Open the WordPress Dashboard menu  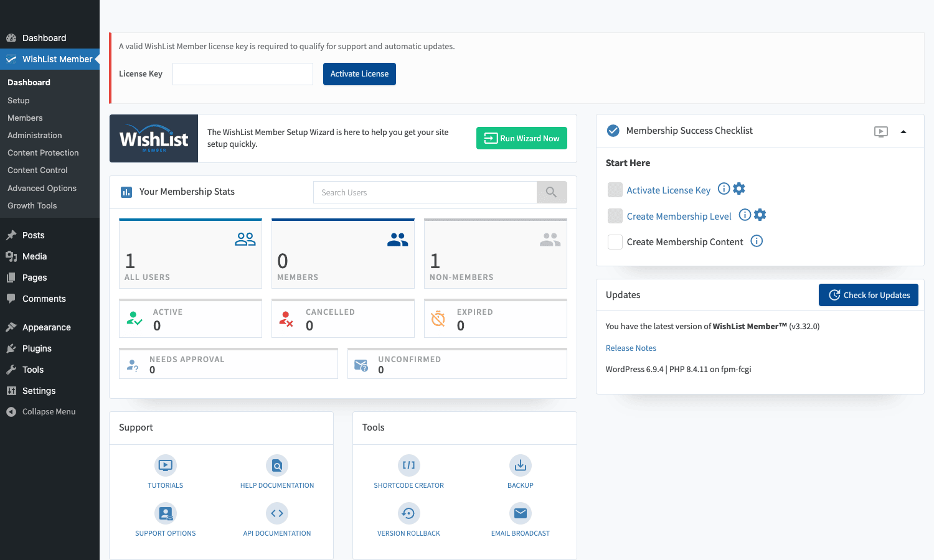(x=50, y=38)
